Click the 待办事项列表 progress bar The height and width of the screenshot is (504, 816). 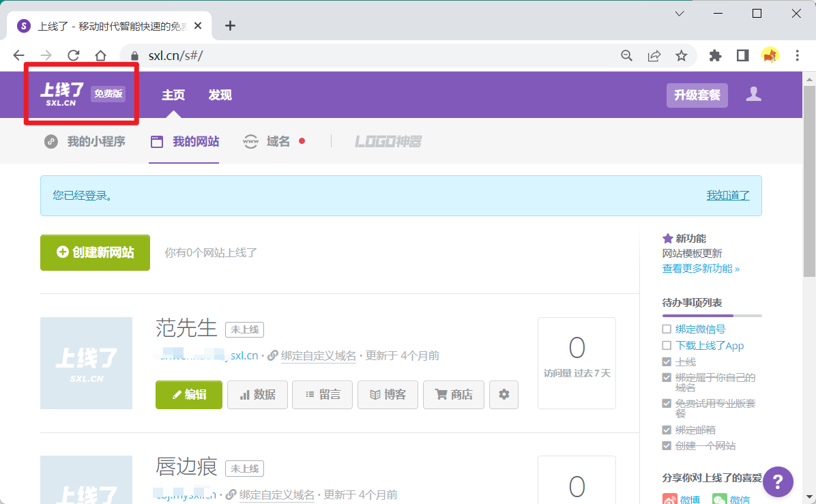[x=712, y=315]
